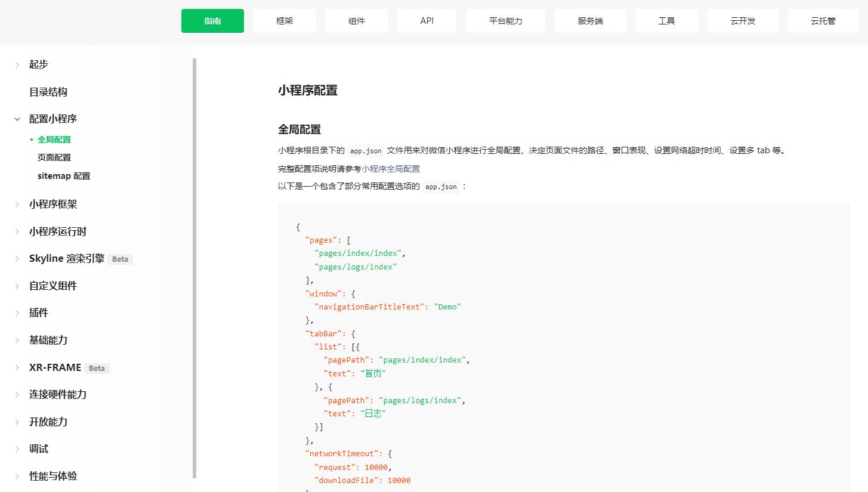Click the "pages/logs/index" entry under pages
Image resolution: width=868 pixels, height=492 pixels.
[356, 267]
